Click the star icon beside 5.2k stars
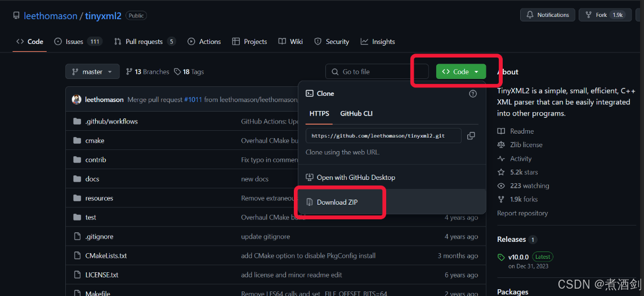The width and height of the screenshot is (644, 296). pos(501,173)
